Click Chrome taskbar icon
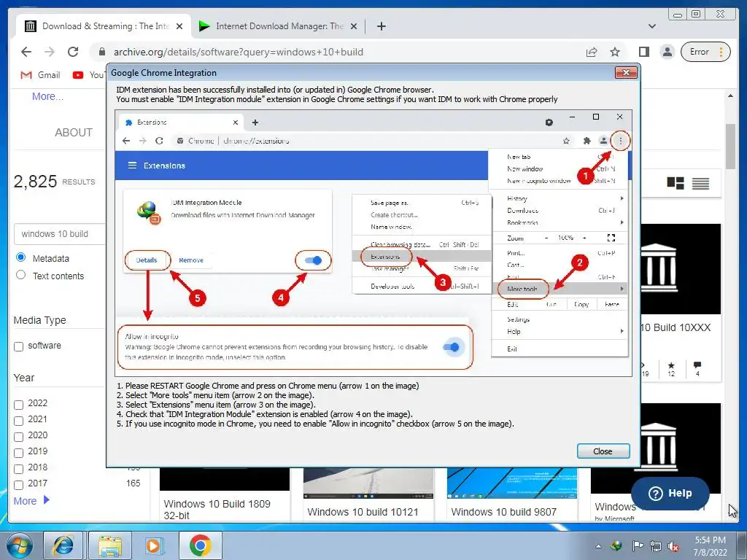The width and height of the screenshot is (747, 560). pyautogui.click(x=200, y=545)
